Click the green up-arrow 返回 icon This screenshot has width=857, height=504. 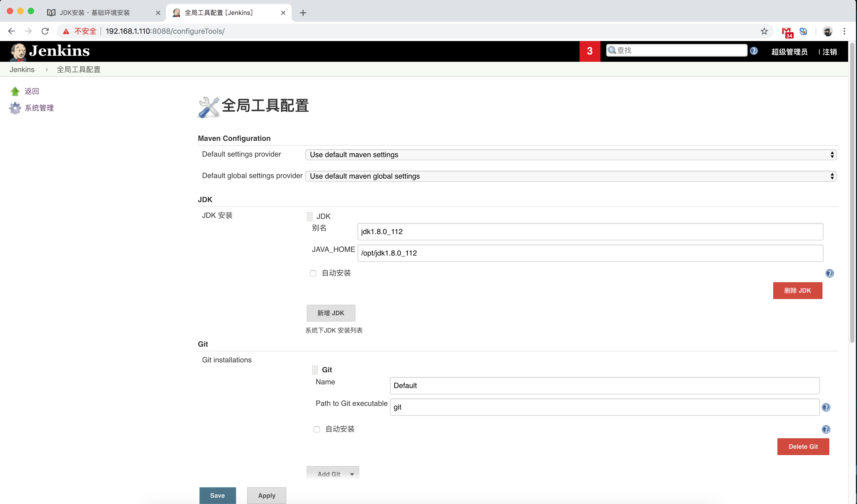click(15, 91)
